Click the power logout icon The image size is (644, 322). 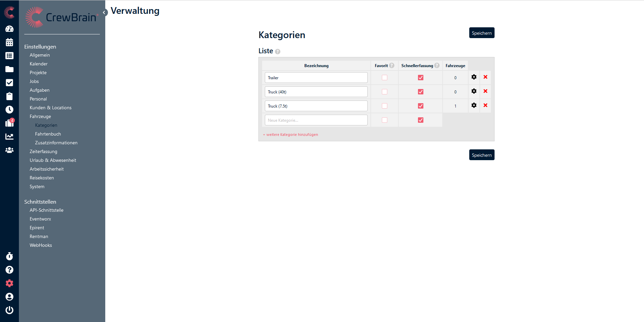(x=9, y=310)
